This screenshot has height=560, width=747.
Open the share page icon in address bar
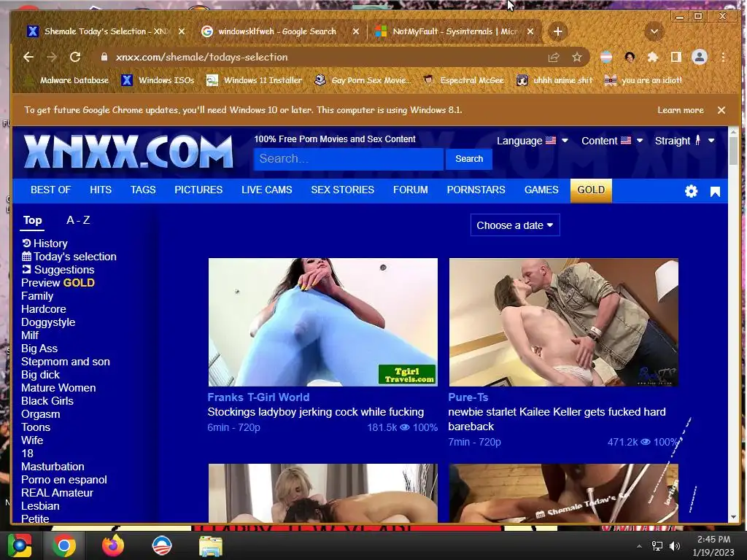point(554,57)
